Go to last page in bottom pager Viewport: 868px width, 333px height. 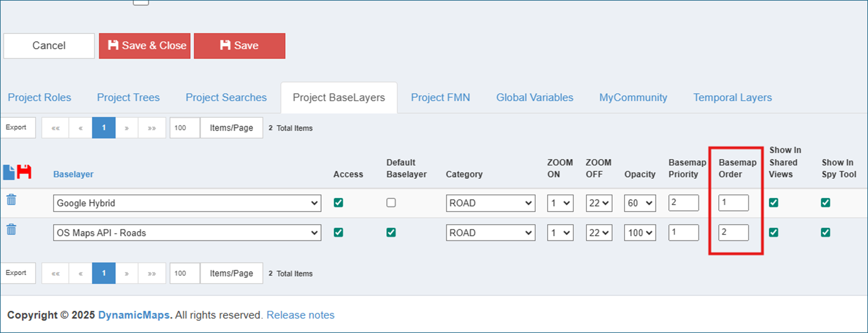(x=152, y=273)
